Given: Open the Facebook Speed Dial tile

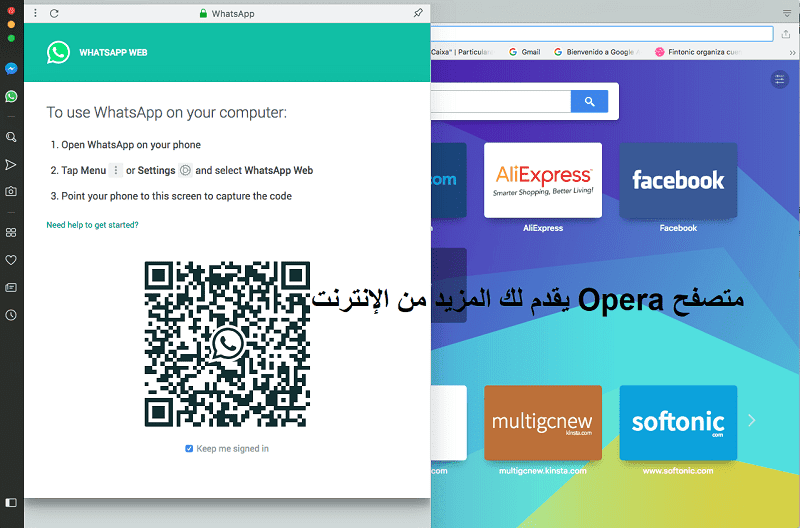Looking at the screenshot, I should tap(678, 180).
